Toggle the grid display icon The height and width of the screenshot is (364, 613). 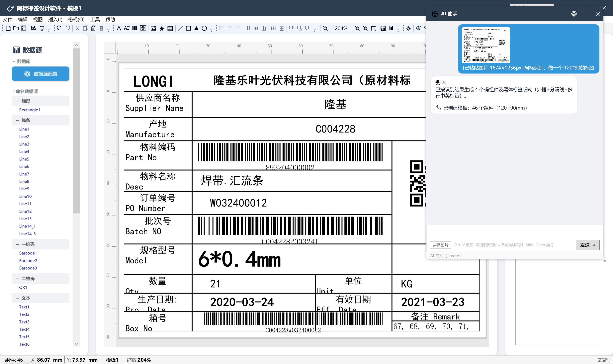(383, 28)
